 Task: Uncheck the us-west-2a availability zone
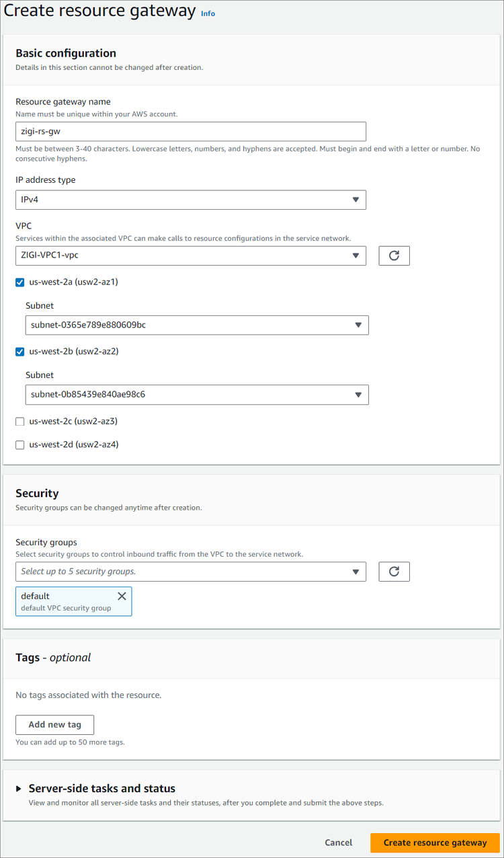[20, 282]
